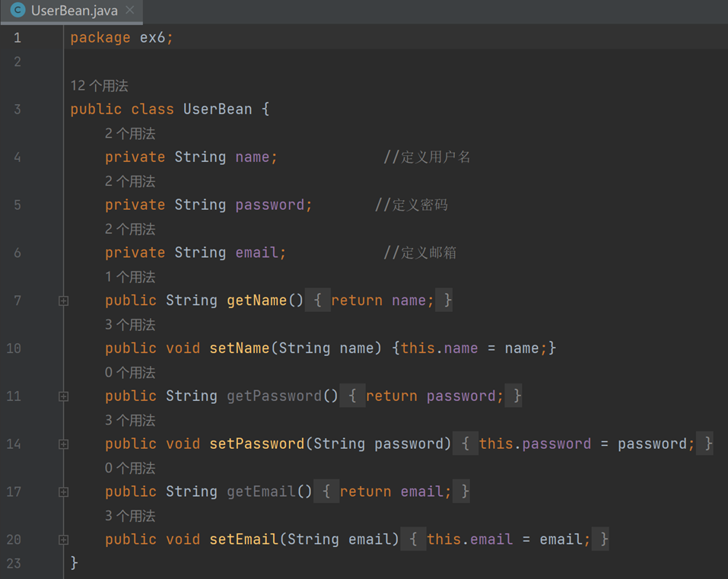Open the 12 usages hint above the class
Viewport: 728px width, 579px height.
(x=100, y=85)
